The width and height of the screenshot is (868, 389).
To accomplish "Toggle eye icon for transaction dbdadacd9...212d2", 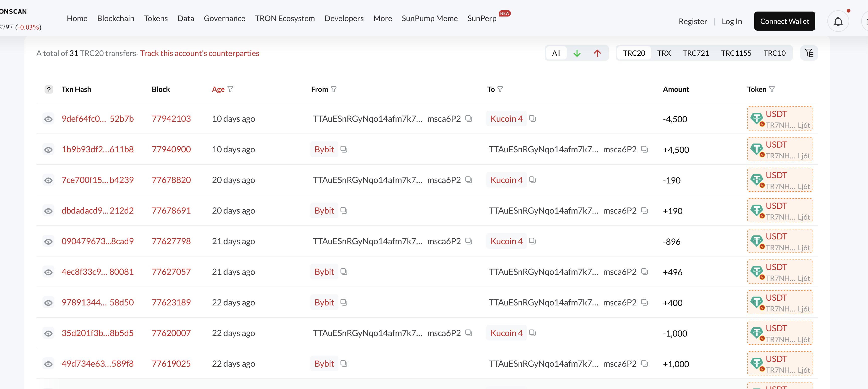I will click(x=49, y=211).
